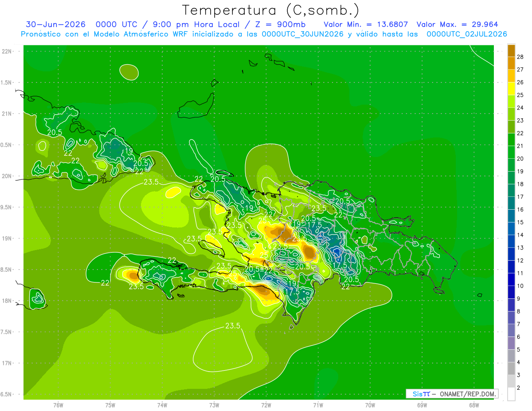
Task: Click the "18N" latitude axis label
Action: 7,301
